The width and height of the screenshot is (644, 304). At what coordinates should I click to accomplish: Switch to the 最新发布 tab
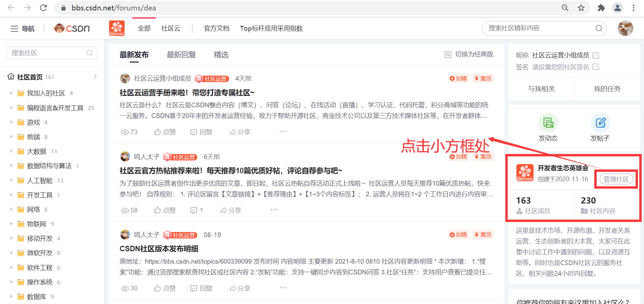click(134, 55)
